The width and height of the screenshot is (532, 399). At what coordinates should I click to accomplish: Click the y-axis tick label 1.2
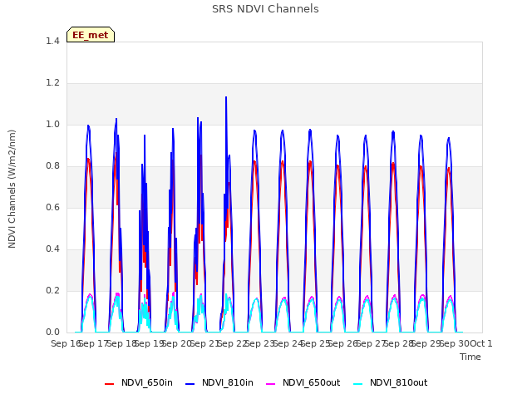tap(52, 83)
